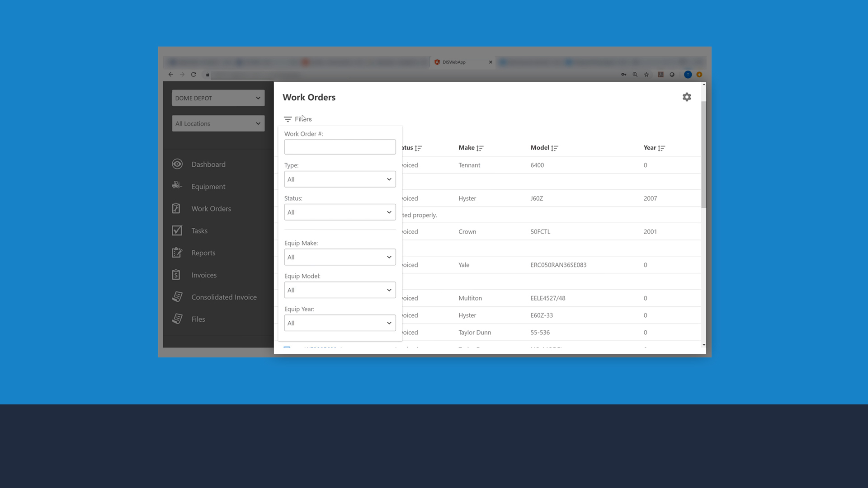Go to Reports in sidebar
Image resolution: width=868 pixels, height=488 pixels.
(x=203, y=253)
